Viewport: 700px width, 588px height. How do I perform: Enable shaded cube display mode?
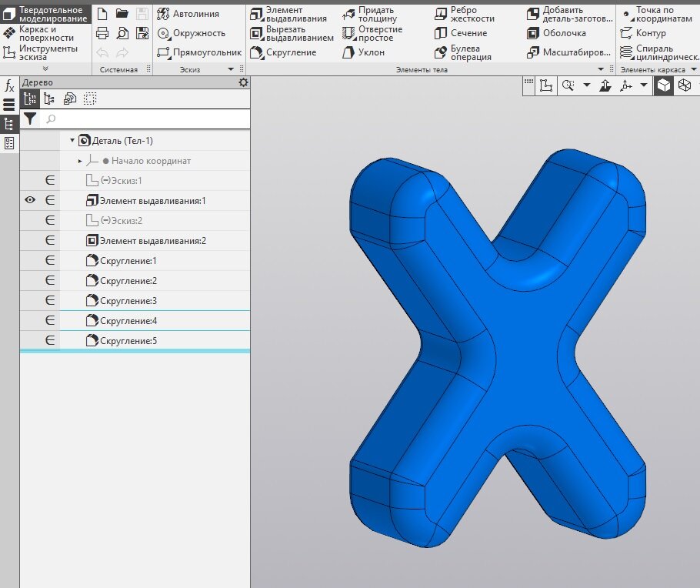[x=664, y=85]
